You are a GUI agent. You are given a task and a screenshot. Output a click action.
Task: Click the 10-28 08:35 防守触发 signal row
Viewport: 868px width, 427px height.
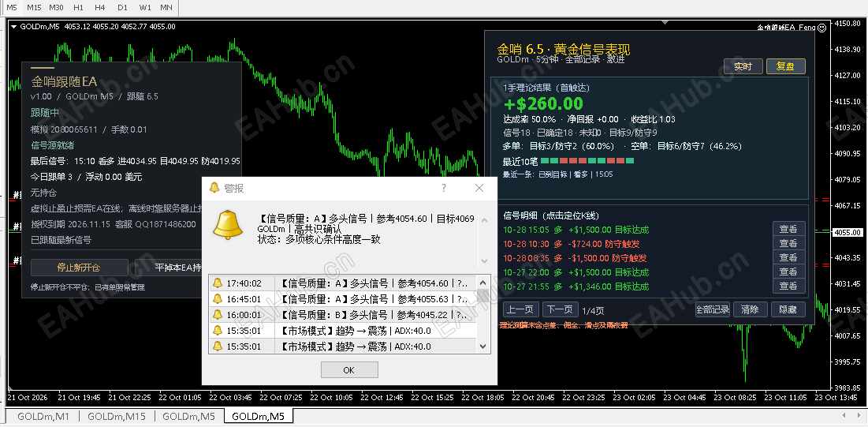coord(576,258)
